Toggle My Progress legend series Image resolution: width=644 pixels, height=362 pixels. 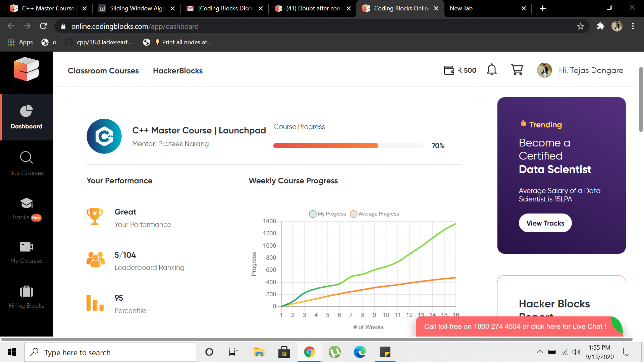point(327,214)
